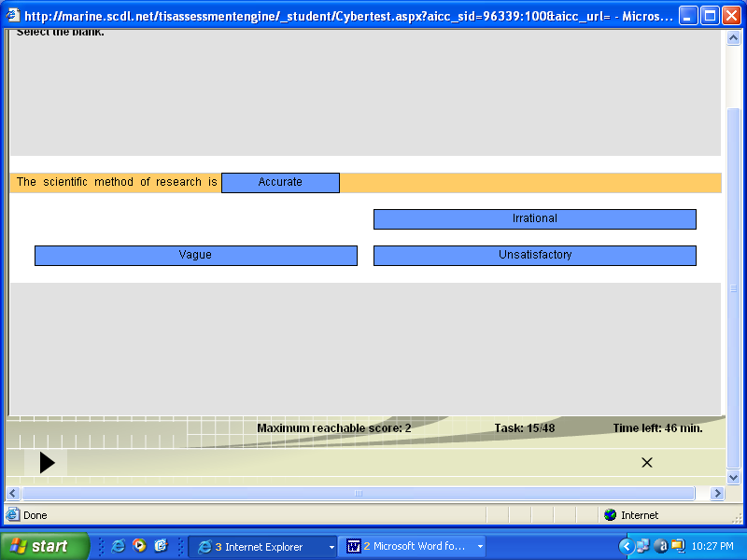The width and height of the screenshot is (747, 560).
Task: Maximize the browser window
Action: pos(710,16)
